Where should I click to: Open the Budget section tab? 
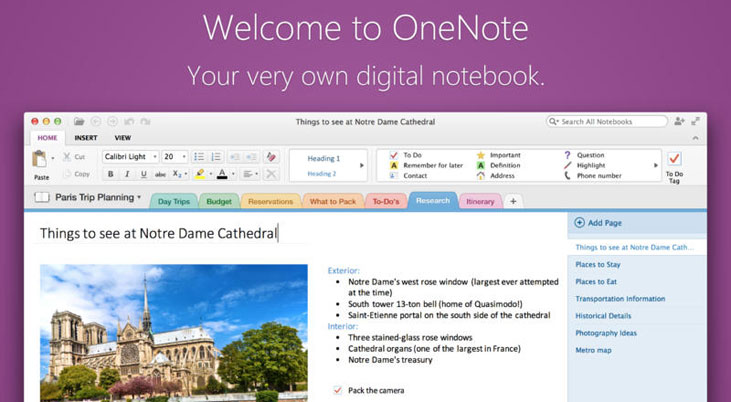point(218,201)
